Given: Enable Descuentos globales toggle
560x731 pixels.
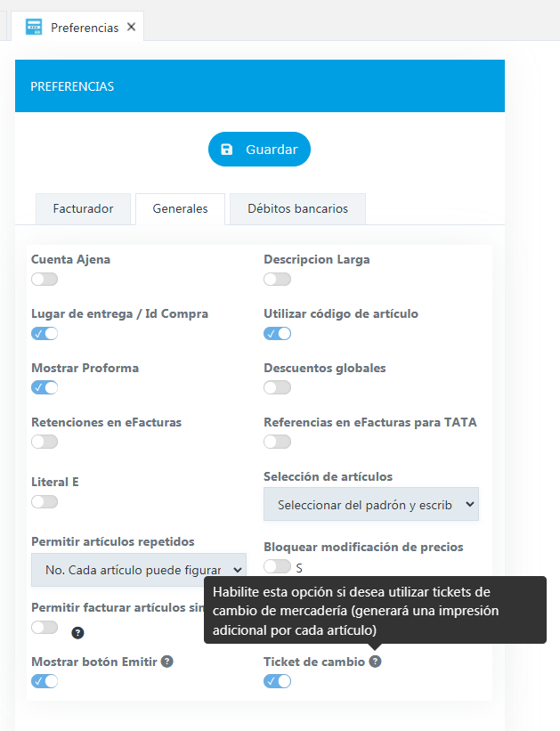Looking at the screenshot, I should (277, 387).
